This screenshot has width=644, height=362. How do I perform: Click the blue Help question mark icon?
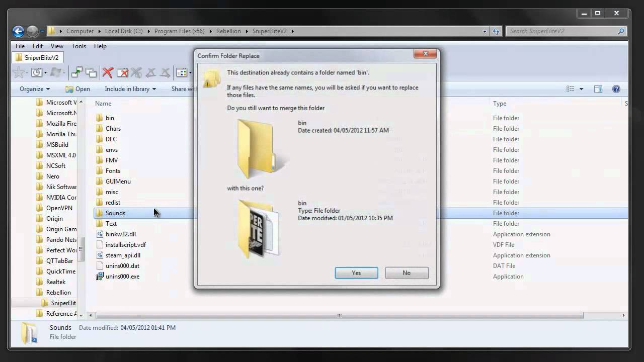pyautogui.click(x=616, y=89)
